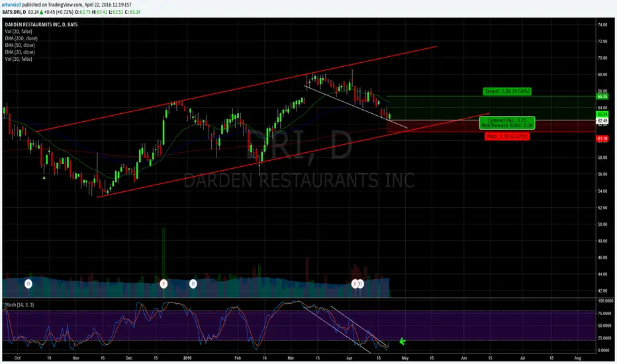
Task: Select the Stoch (14, 3, 1) indicator label
Action: (19, 305)
